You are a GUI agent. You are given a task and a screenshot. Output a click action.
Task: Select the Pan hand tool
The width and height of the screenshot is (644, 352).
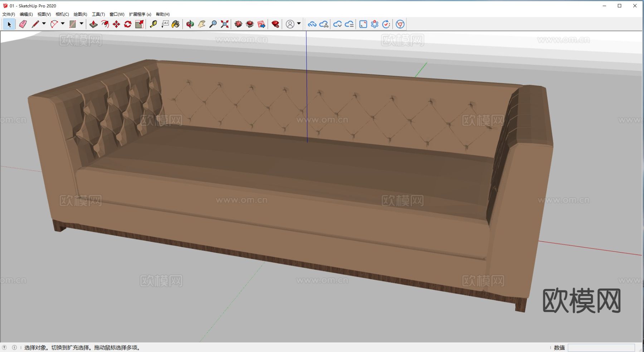click(x=201, y=24)
